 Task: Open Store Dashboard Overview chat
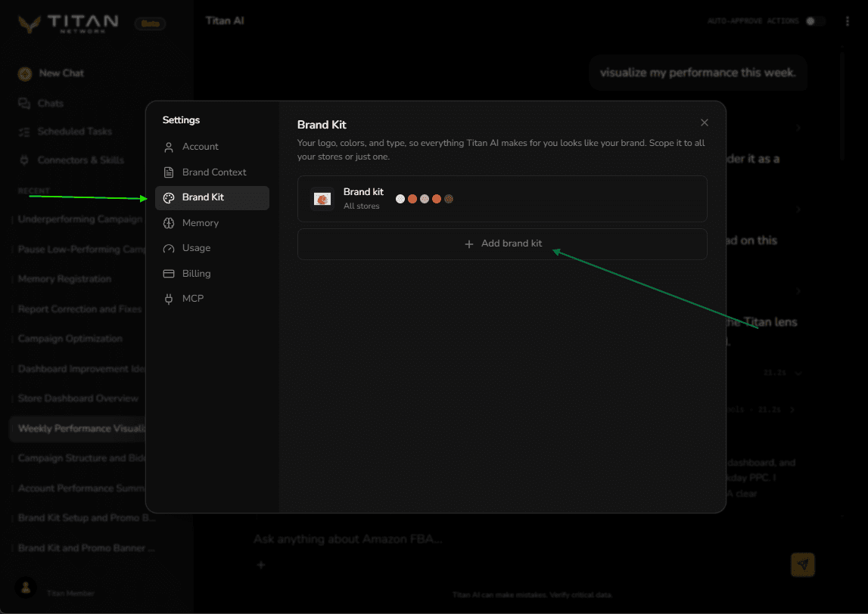pos(77,398)
